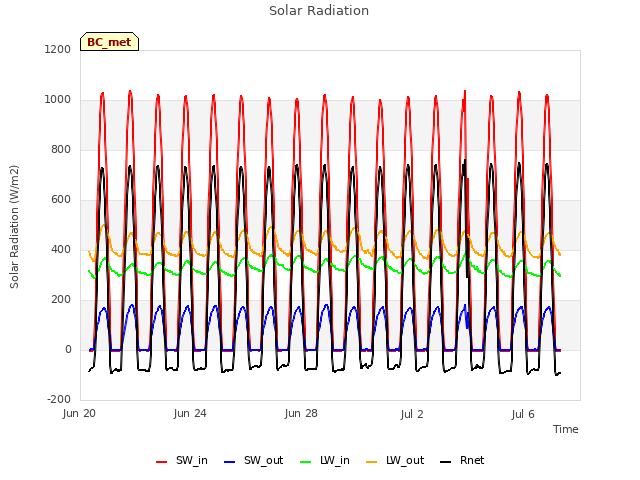
Task: Click the 1200 y-axis tick label
Action: (58, 49)
